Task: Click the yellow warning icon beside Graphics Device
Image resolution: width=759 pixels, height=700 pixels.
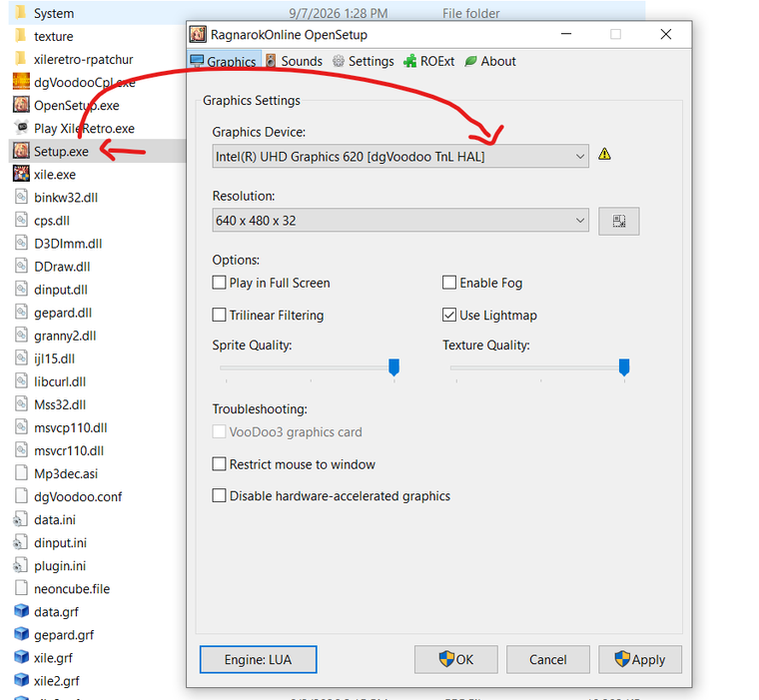Action: [604, 155]
